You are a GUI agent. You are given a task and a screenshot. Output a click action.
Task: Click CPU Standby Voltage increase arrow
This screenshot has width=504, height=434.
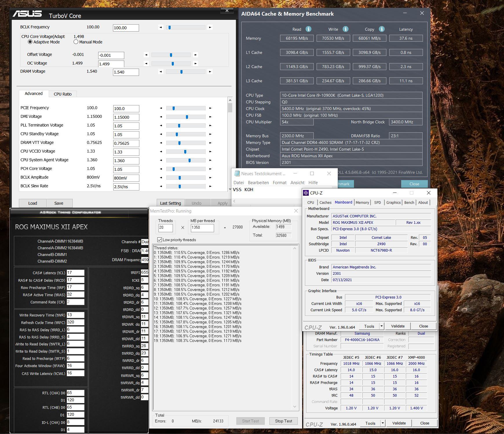coord(210,134)
